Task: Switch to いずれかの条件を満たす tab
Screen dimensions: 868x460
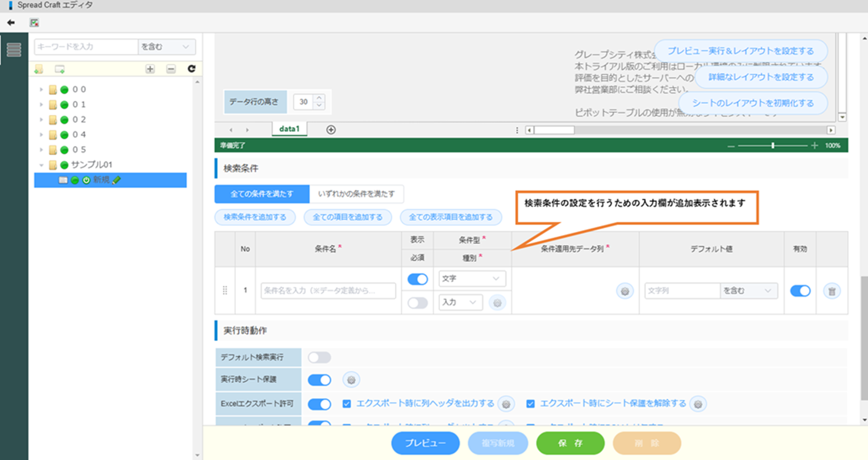Action: click(356, 194)
